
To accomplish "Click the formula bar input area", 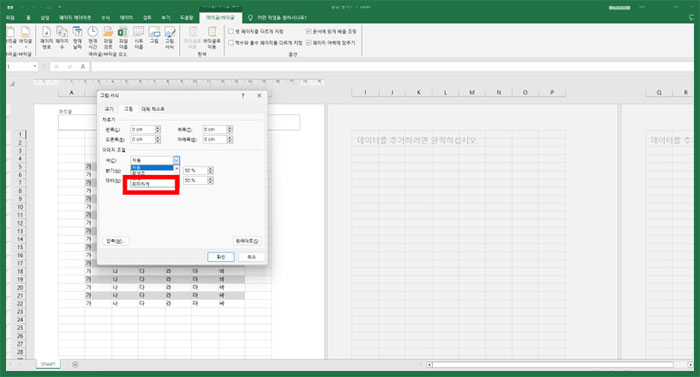I will coord(392,67).
